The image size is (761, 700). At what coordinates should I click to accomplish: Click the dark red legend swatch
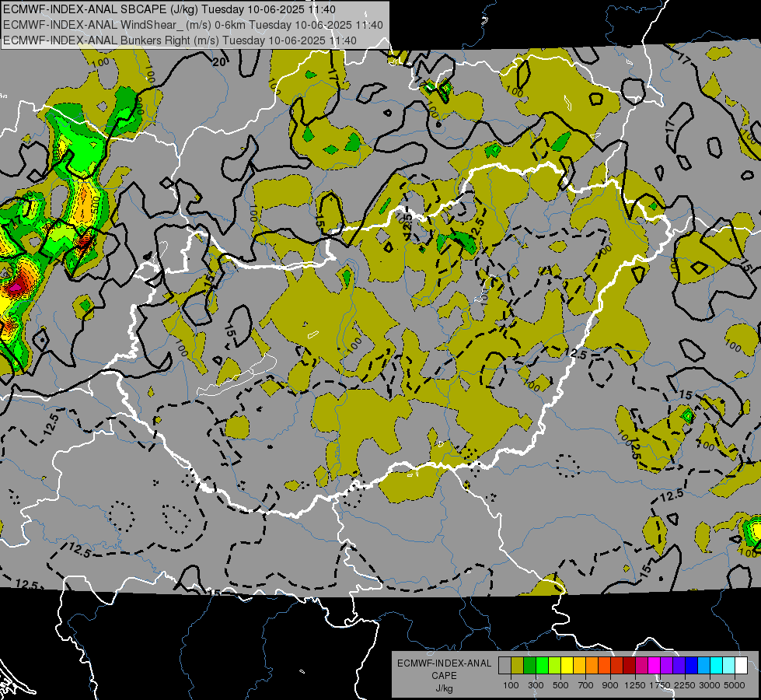pyautogui.click(x=630, y=665)
